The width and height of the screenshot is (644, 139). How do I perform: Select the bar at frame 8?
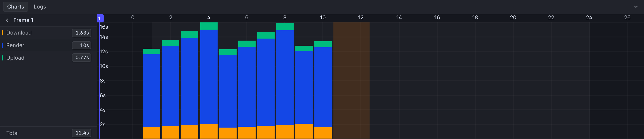click(x=285, y=81)
